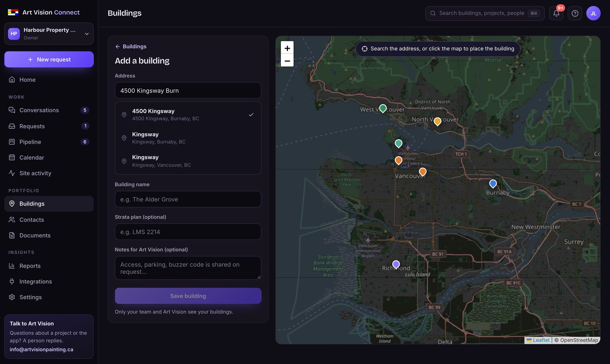Image resolution: width=610 pixels, height=364 pixels.
Task: Open Contacts in the sidebar
Action: [x=49, y=220]
